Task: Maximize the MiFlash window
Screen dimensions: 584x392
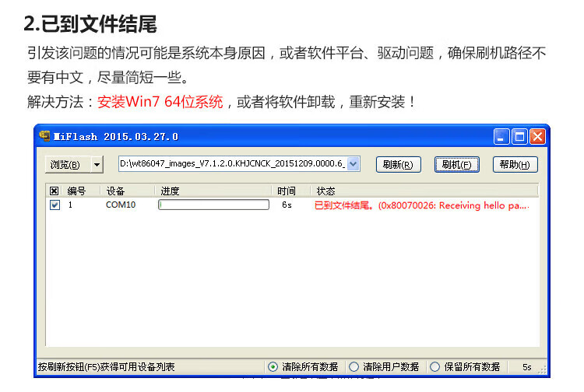Action: (x=519, y=136)
